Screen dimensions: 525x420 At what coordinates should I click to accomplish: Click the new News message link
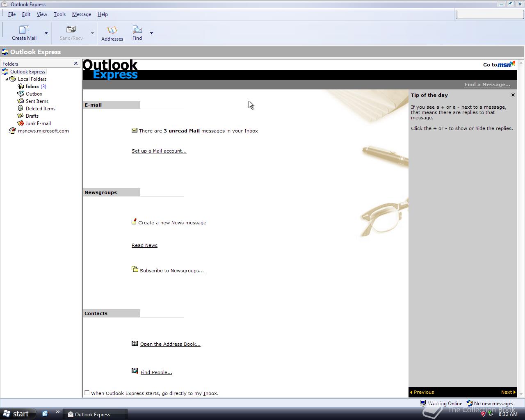coord(183,223)
